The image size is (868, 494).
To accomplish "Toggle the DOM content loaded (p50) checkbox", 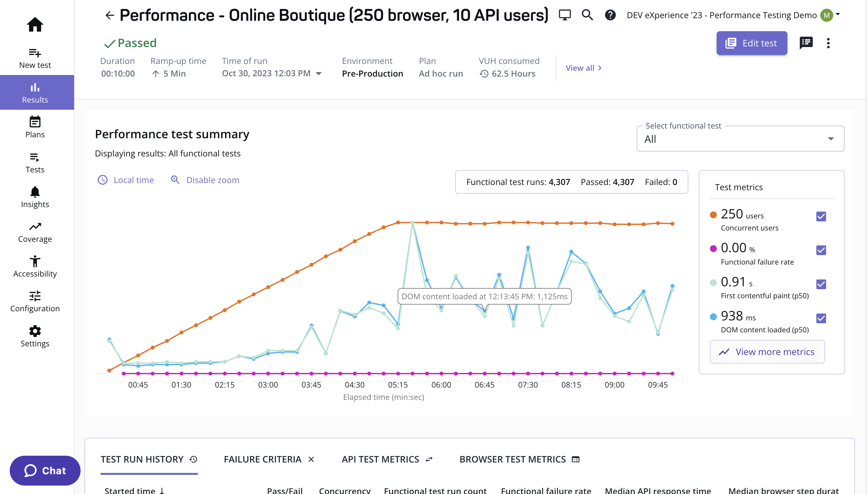I will 821,318.
